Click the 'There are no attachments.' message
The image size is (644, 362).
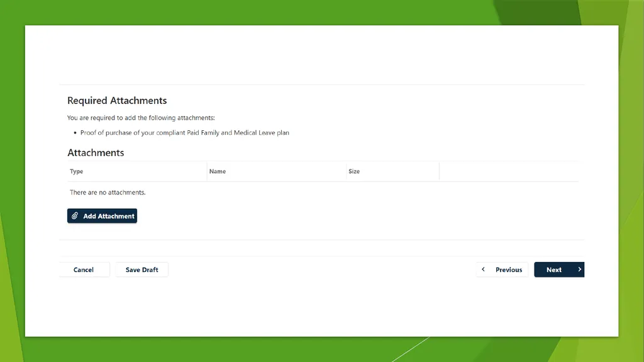pos(108,192)
